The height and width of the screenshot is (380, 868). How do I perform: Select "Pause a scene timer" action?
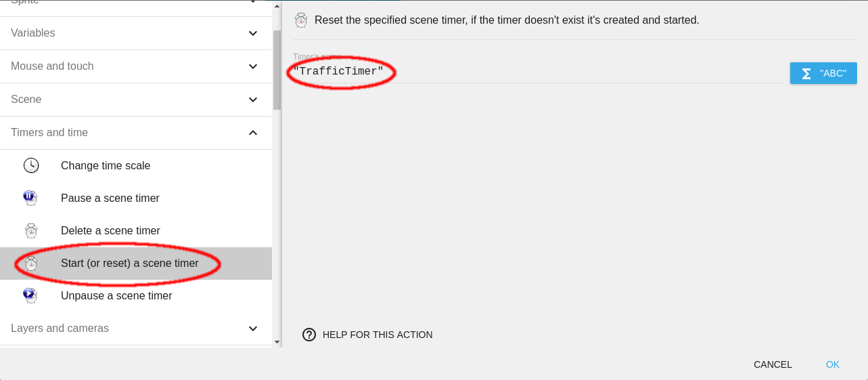coord(110,198)
